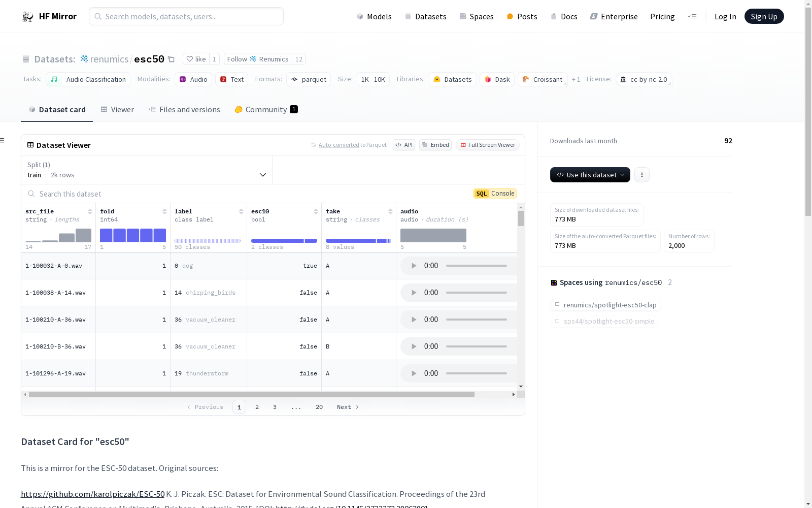Open the Community tab
The height and width of the screenshot is (508, 812).
pos(266,109)
